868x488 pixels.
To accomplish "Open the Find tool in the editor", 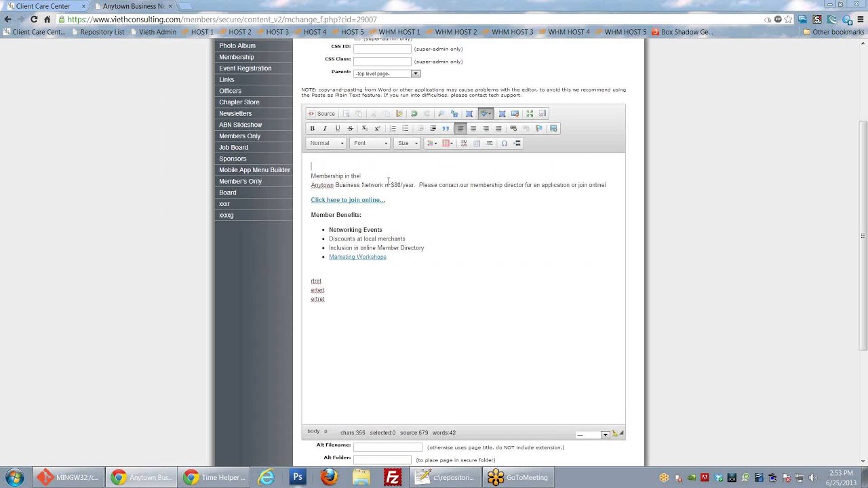I will point(441,113).
